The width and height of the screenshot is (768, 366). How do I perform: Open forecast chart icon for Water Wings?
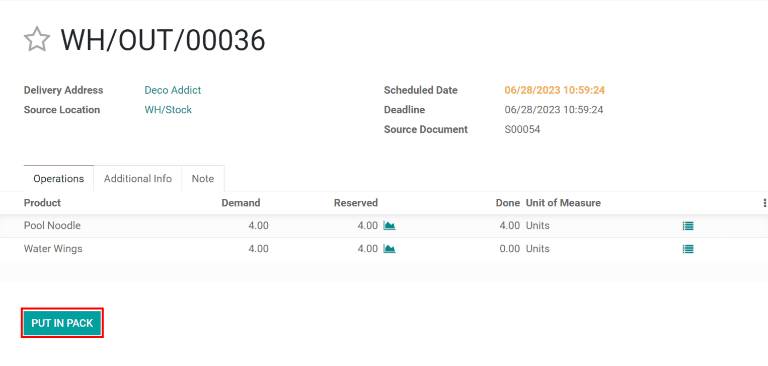point(389,249)
